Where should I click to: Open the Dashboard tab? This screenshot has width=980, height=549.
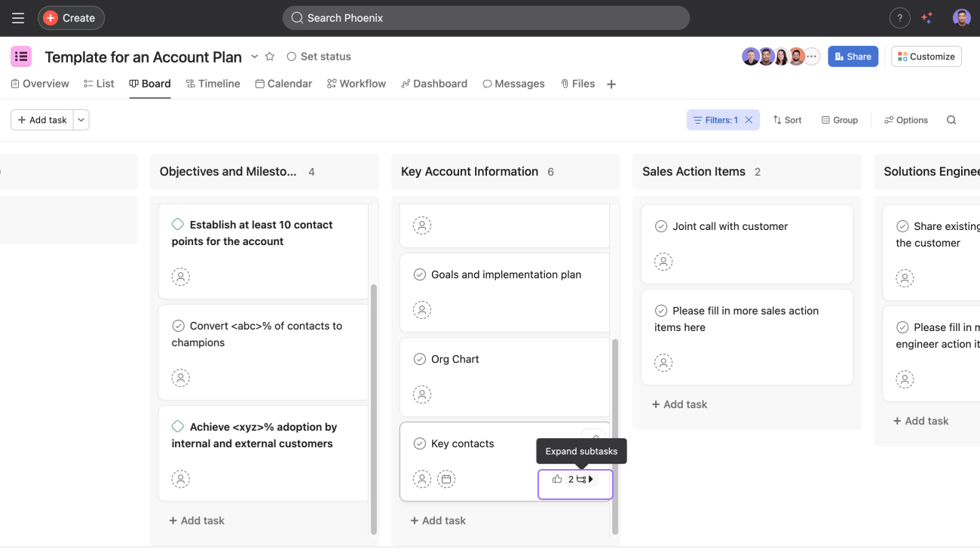tap(434, 84)
